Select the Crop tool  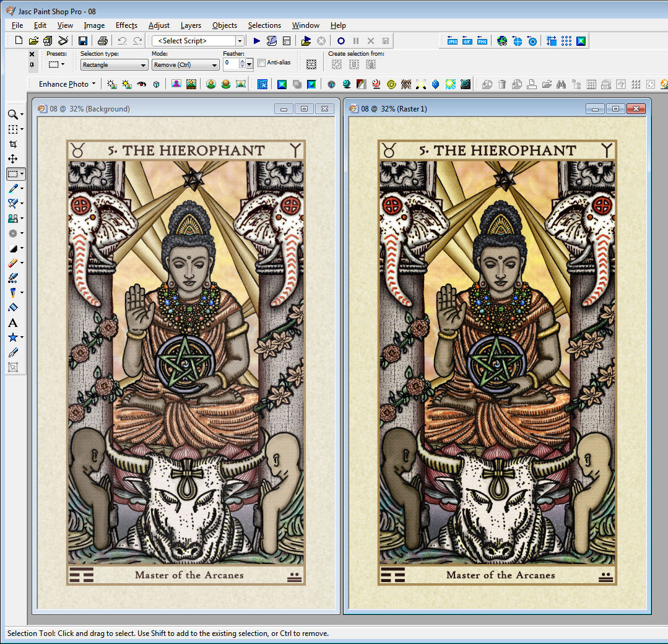12,144
